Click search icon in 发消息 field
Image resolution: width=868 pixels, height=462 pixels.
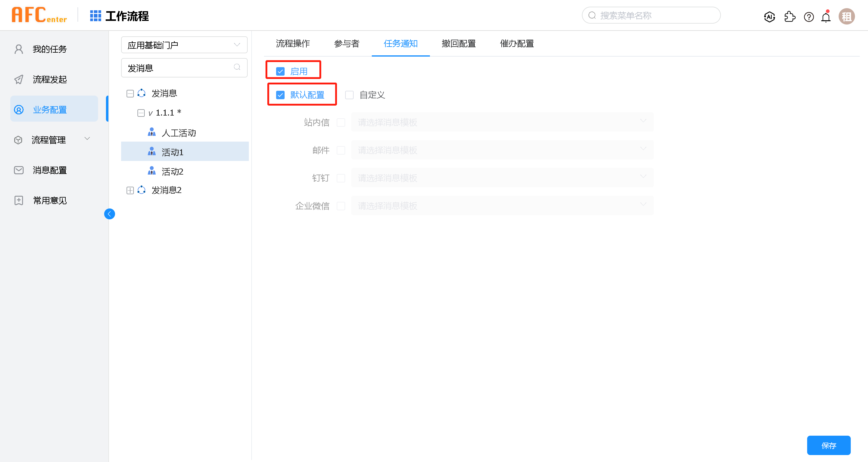pos(237,67)
